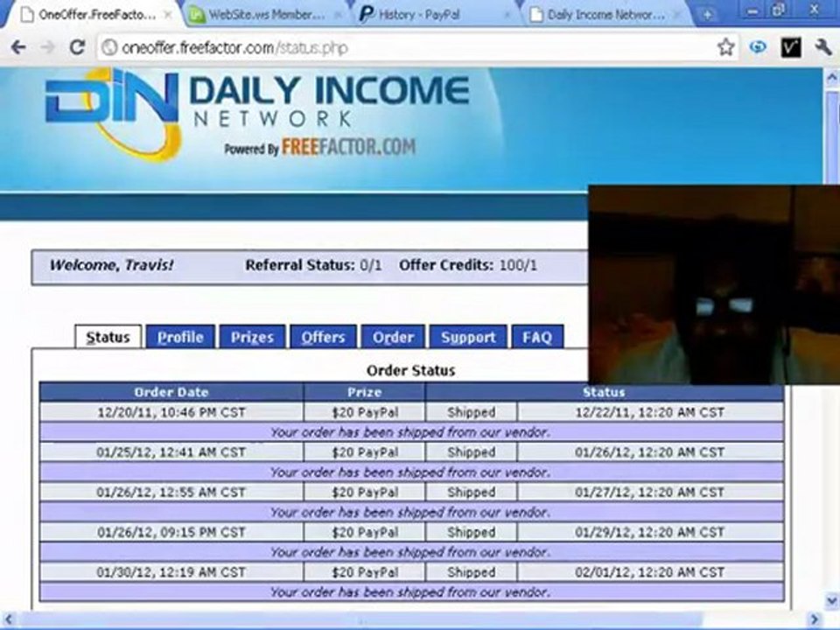Click Shipped status in 01/30/12 order row
This screenshot has width=840, height=630.
tap(472, 572)
